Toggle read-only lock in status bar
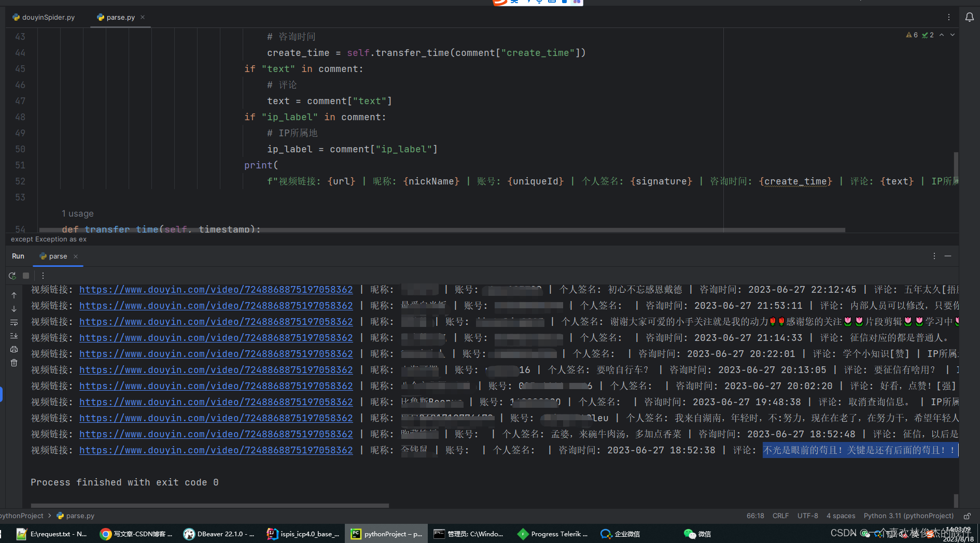This screenshot has height=543, width=980. 967,516
